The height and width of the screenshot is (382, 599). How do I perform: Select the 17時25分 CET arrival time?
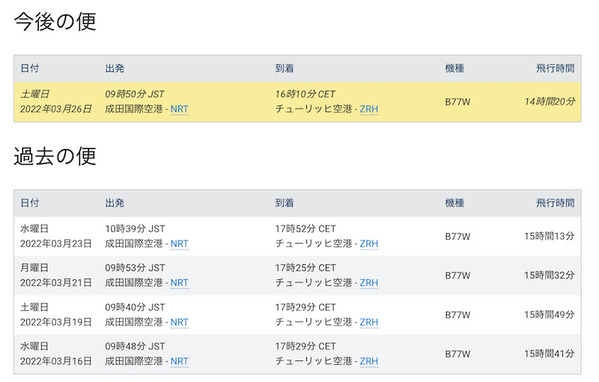pos(305,268)
